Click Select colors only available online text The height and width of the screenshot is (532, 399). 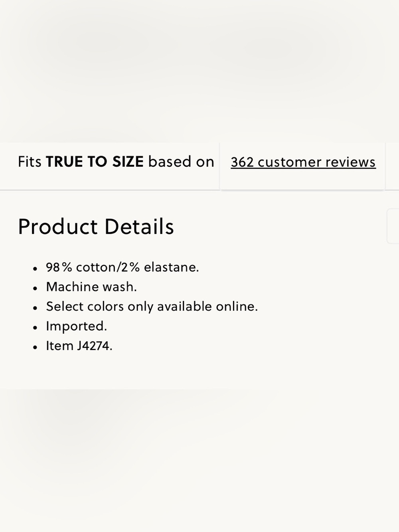pyautogui.click(x=152, y=306)
